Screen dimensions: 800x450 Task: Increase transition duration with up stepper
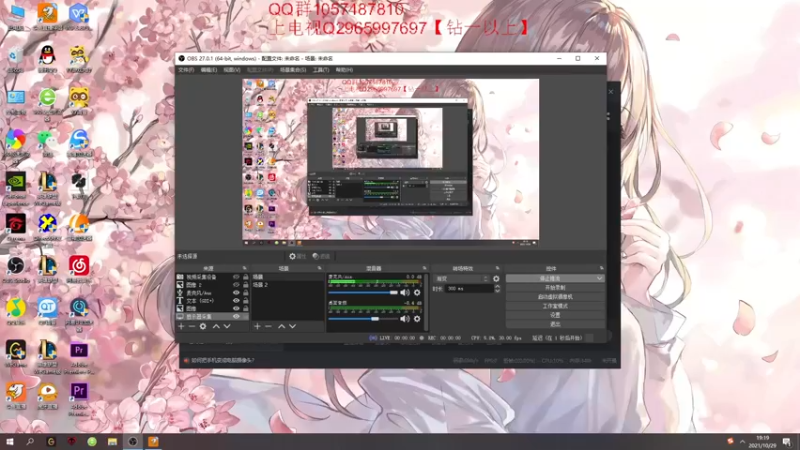pyautogui.click(x=497, y=286)
